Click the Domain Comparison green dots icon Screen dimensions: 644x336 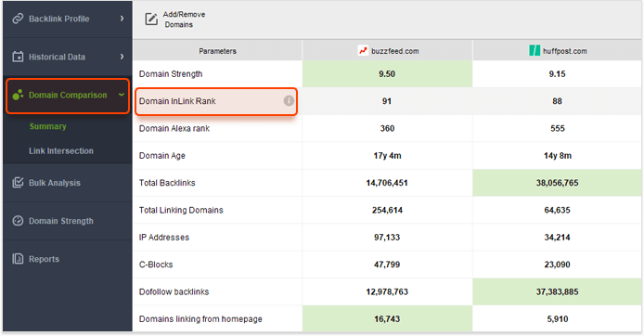18,95
